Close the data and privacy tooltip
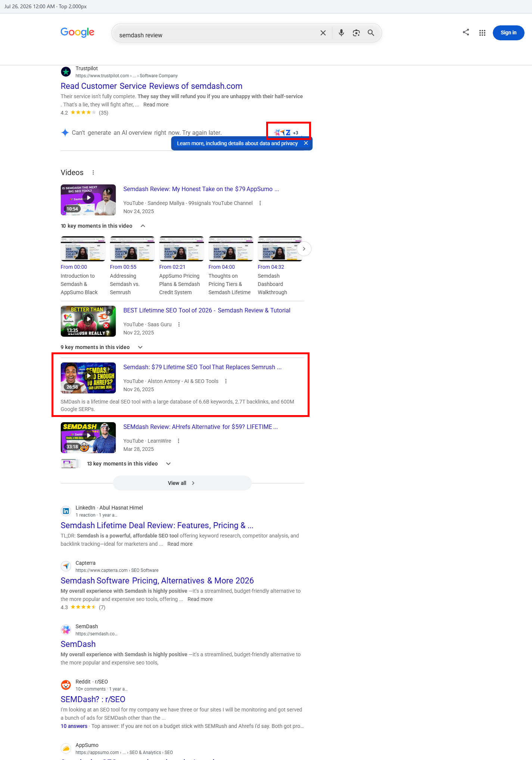This screenshot has width=532, height=760. tap(306, 143)
